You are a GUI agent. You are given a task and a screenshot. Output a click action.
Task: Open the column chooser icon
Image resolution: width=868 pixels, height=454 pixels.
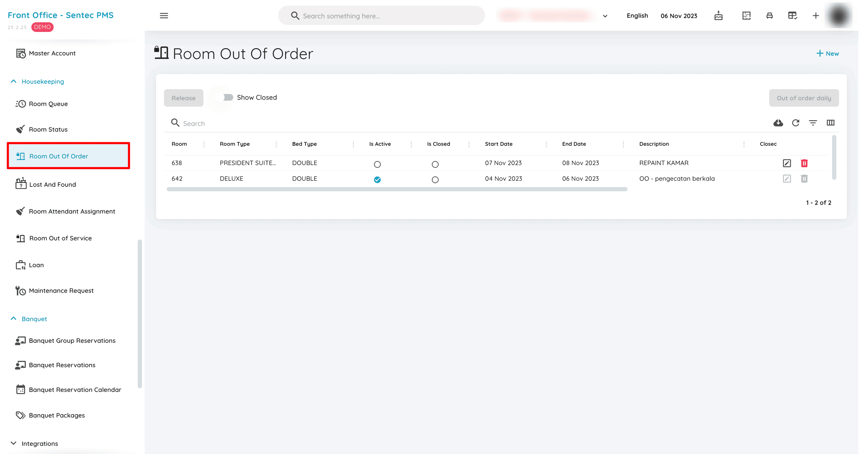831,123
